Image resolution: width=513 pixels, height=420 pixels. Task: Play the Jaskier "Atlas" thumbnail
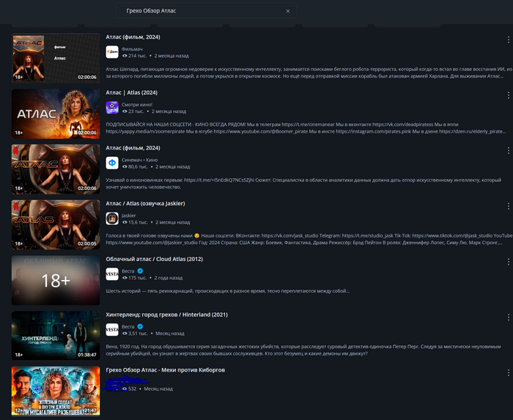pyautogui.click(x=56, y=225)
